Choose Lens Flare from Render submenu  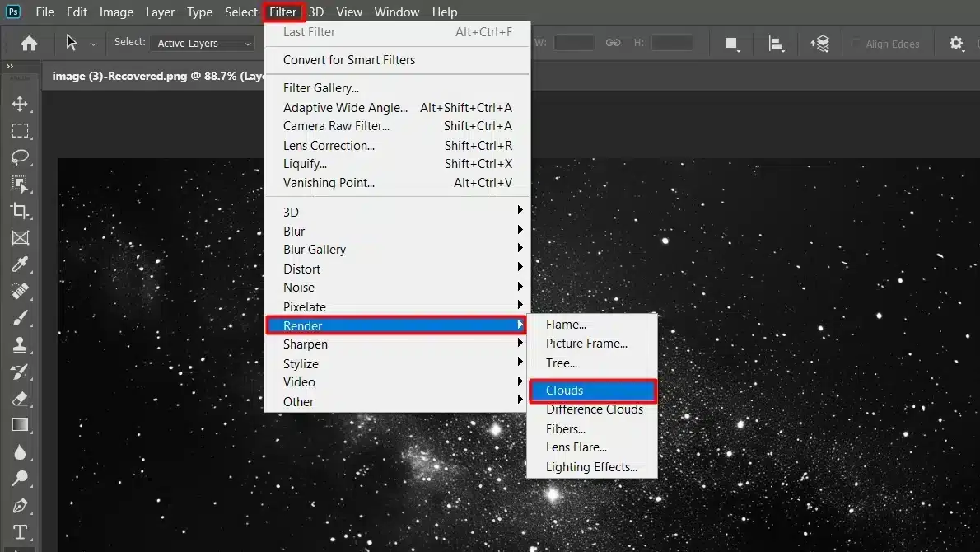[592, 447]
